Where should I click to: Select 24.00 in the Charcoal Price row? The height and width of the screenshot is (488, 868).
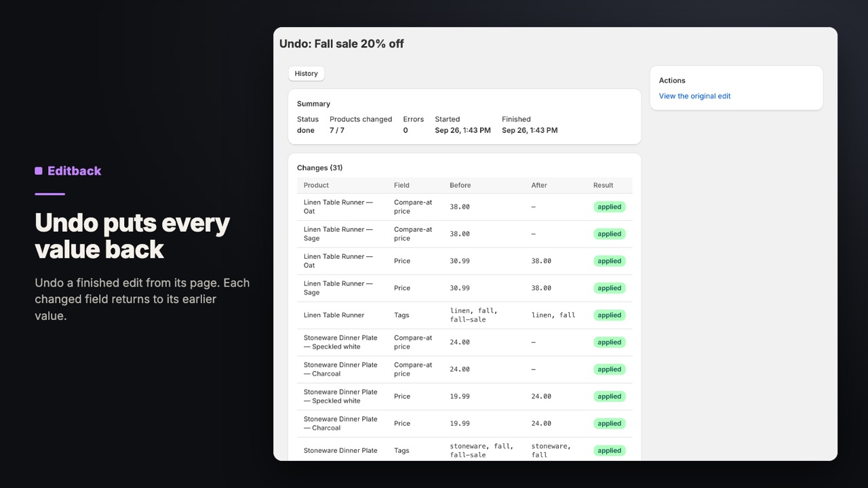click(x=541, y=424)
